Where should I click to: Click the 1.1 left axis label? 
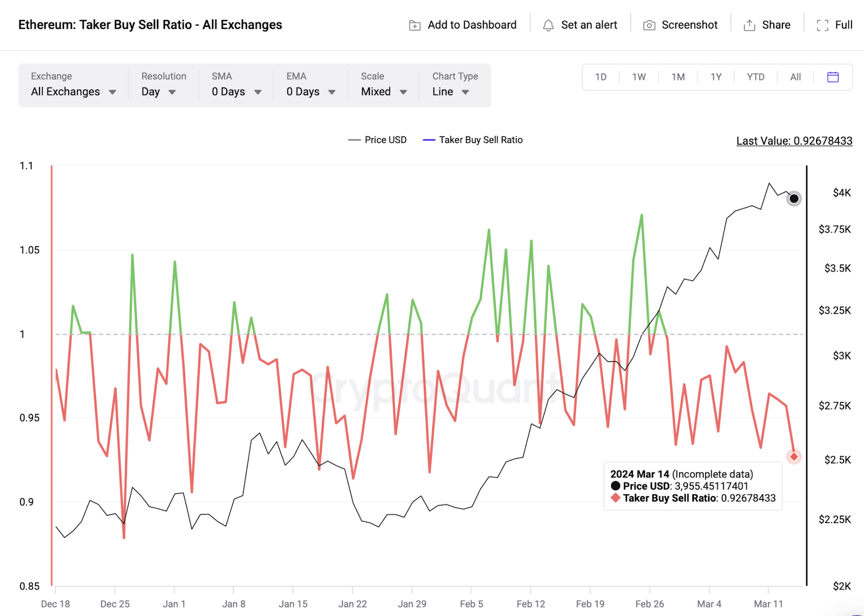click(26, 166)
